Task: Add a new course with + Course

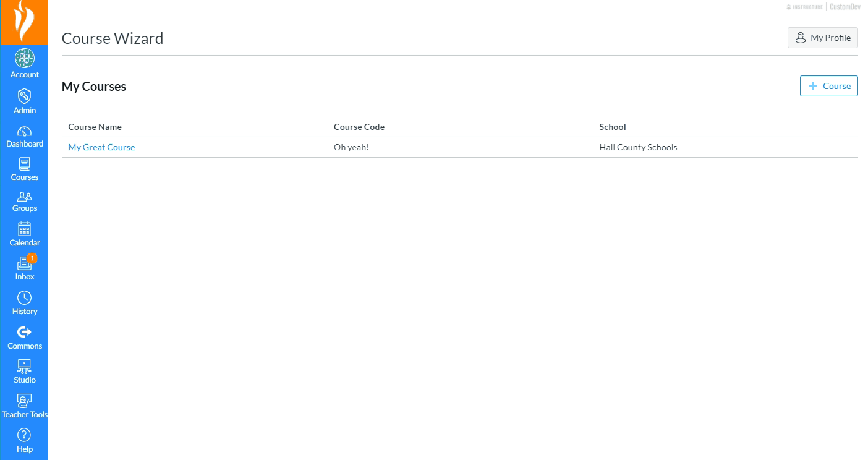Action: pyautogui.click(x=828, y=86)
